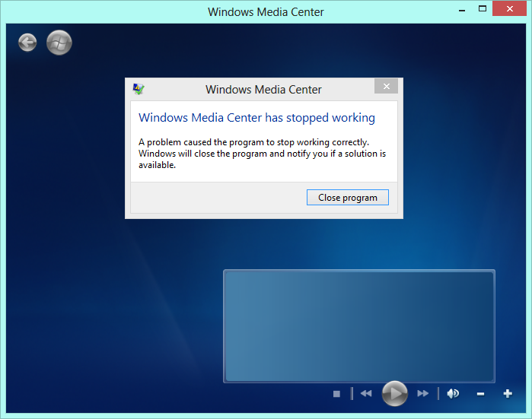Open the green Windows start orb
Screen dimensions: 532x419
[59, 43]
